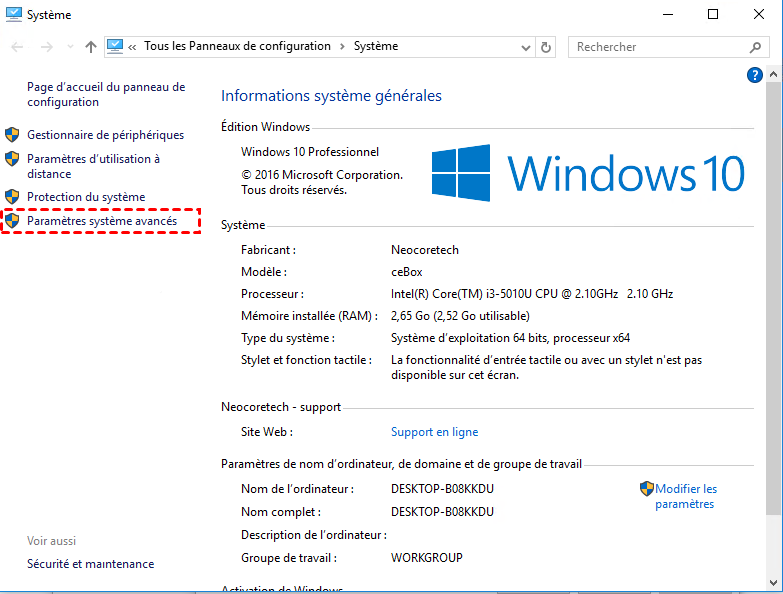This screenshot has height=594, width=783.
Task: Click the computer icon in address bar
Action: click(115, 46)
